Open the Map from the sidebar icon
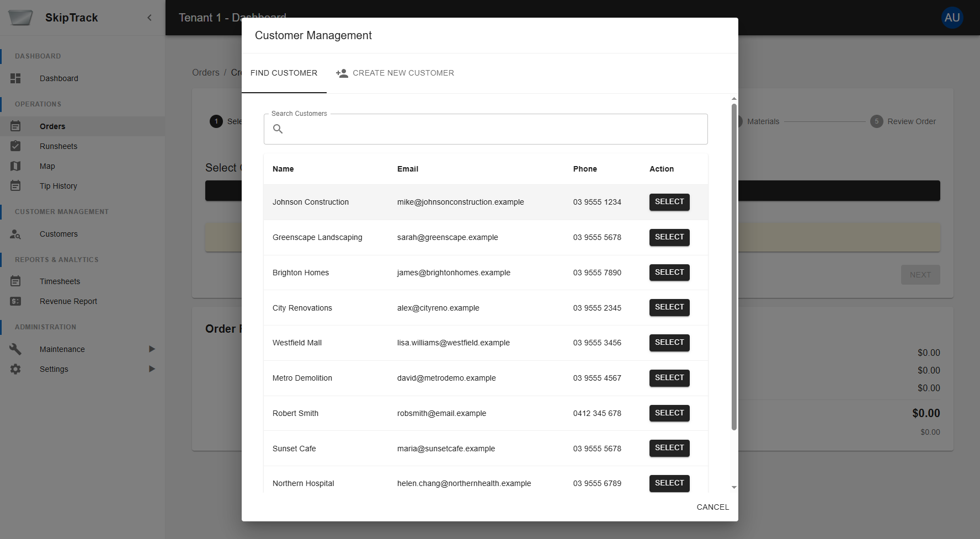The height and width of the screenshot is (539, 980). [15, 166]
